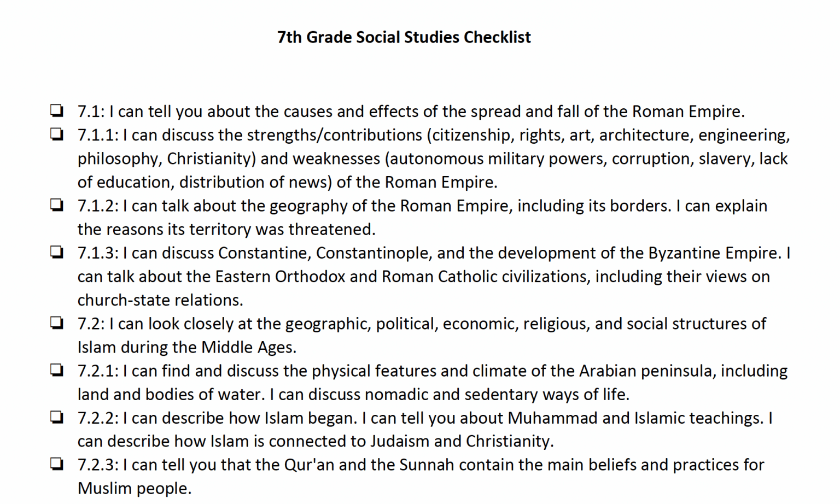The image size is (840, 504).
Task: Mark the 7.1.3 Constantine item checkbox
Action: click(x=56, y=252)
